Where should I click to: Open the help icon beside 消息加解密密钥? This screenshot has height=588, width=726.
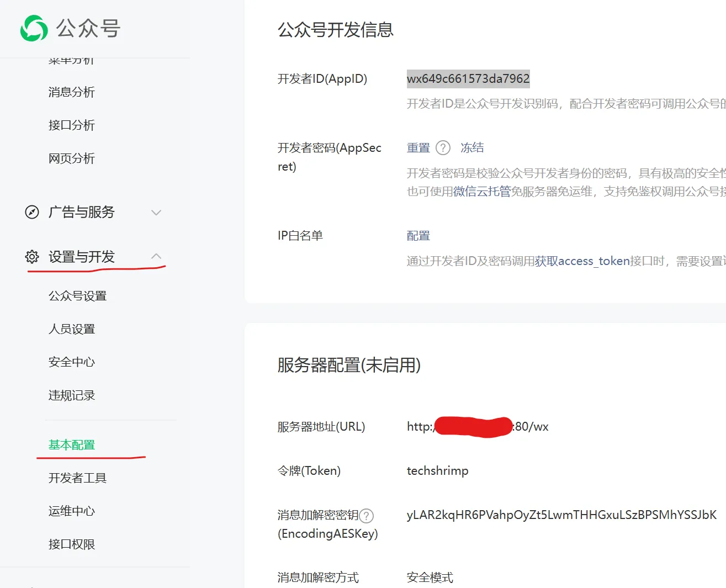coord(367,516)
